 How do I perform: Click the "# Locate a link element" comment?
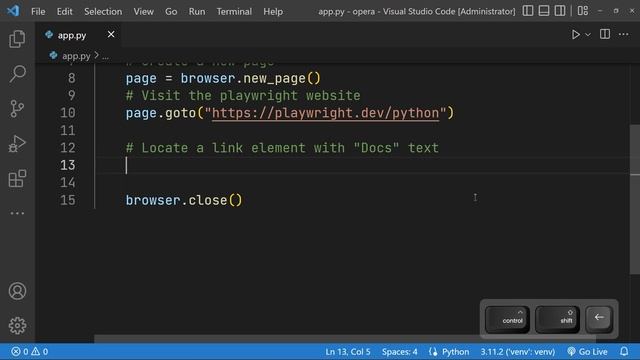(282, 148)
